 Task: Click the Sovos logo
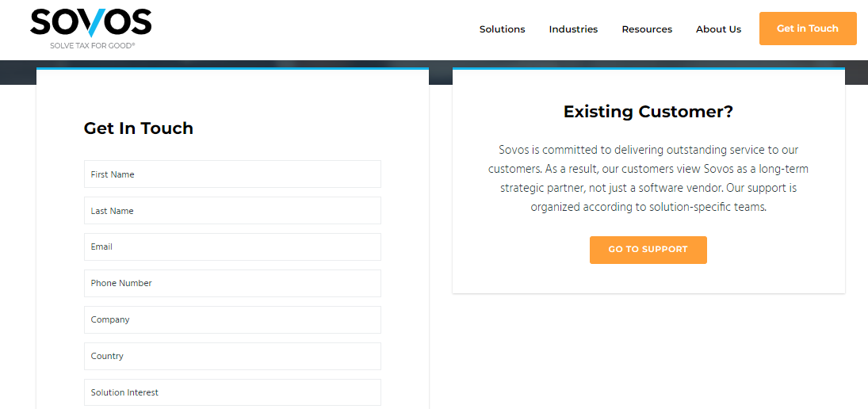[x=91, y=29]
